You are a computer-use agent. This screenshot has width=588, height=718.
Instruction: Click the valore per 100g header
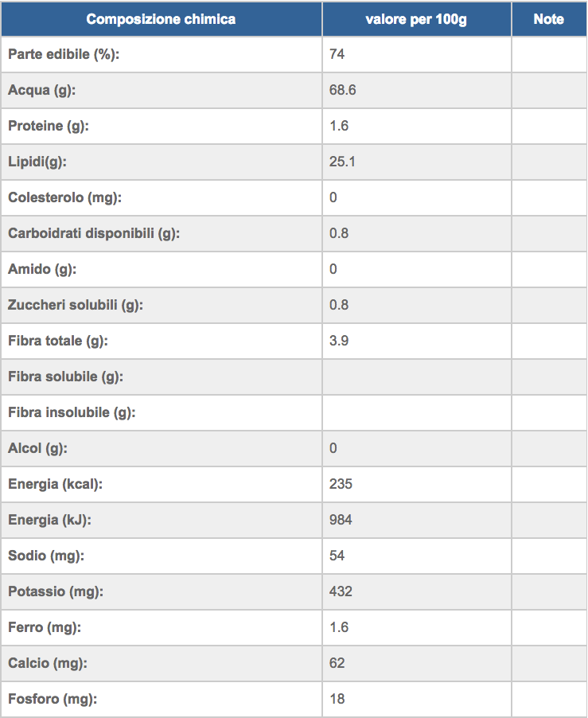(416, 19)
